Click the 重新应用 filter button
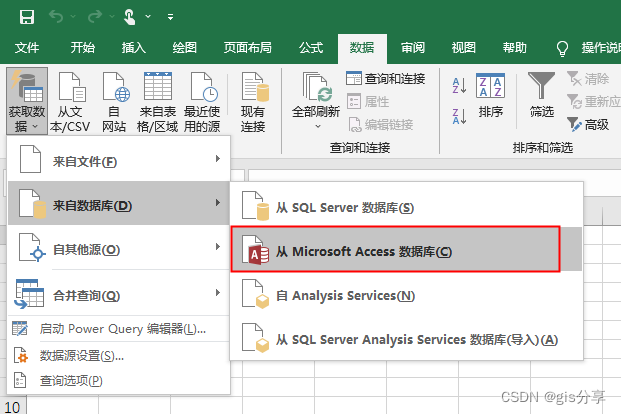 tap(594, 102)
